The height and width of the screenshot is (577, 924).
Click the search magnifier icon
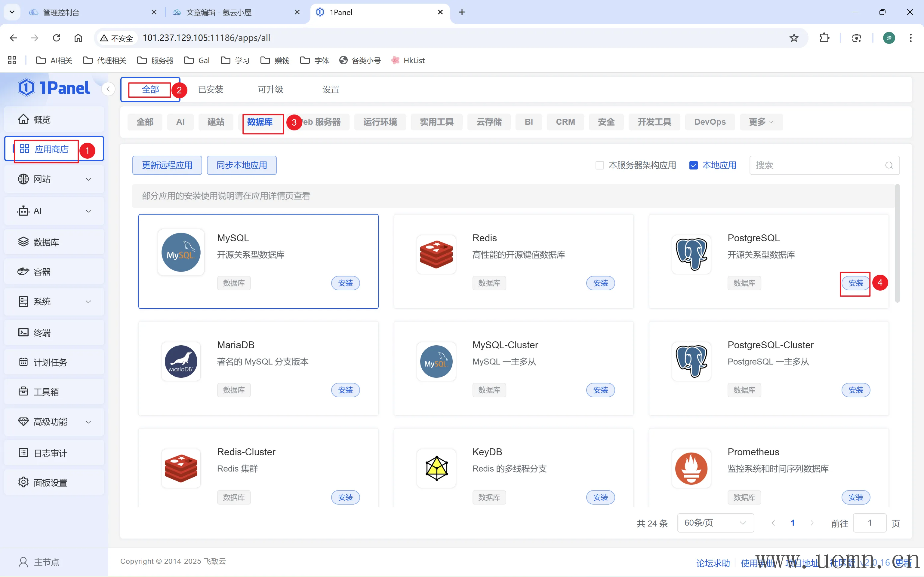coord(889,165)
